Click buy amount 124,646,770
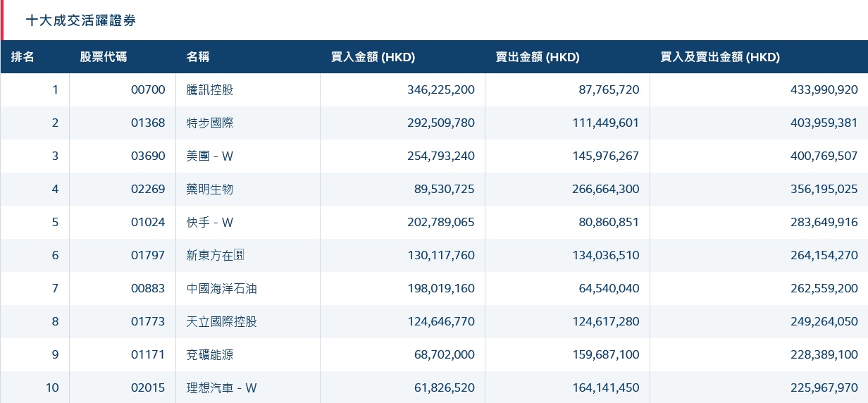Screen dimensions: 868x403 (x=441, y=321)
